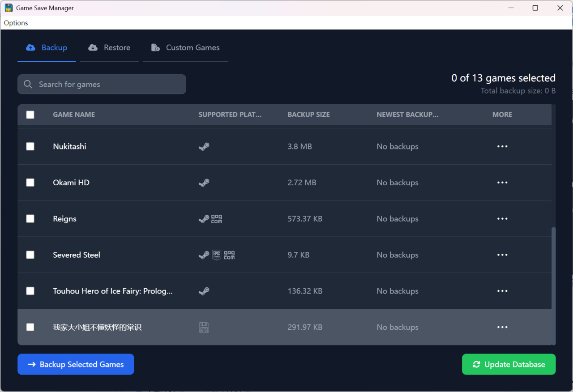Toggle the select-all games checkbox
This screenshot has width=573, height=392.
tap(30, 115)
